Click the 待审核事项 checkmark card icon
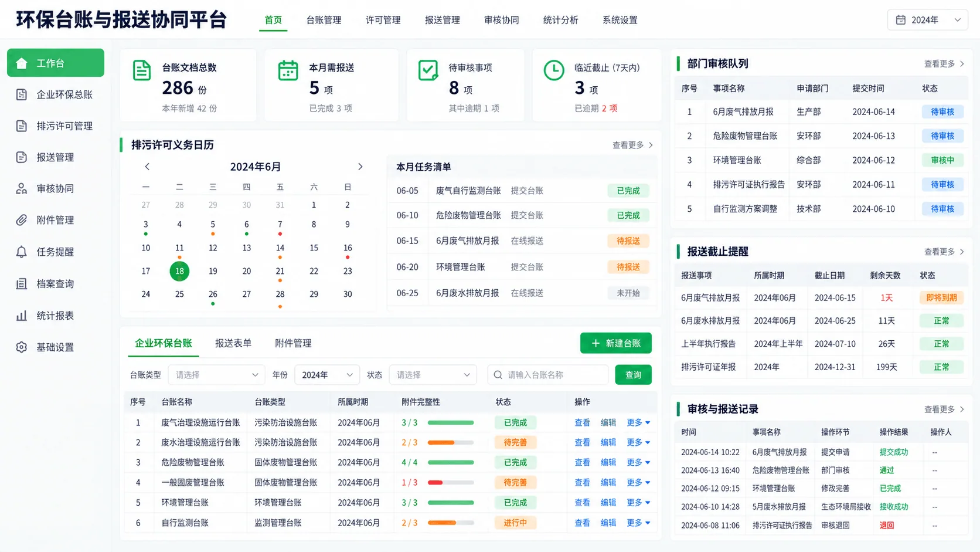The width and height of the screenshot is (980, 552). (x=428, y=70)
